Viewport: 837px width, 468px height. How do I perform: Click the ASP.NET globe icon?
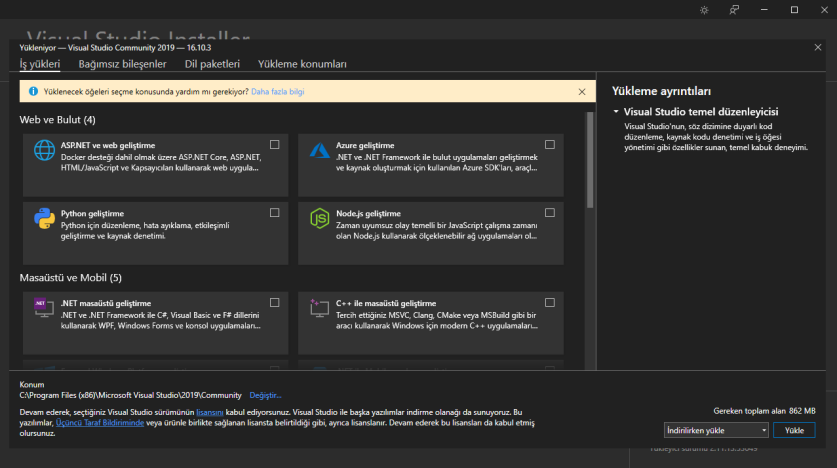click(44, 150)
